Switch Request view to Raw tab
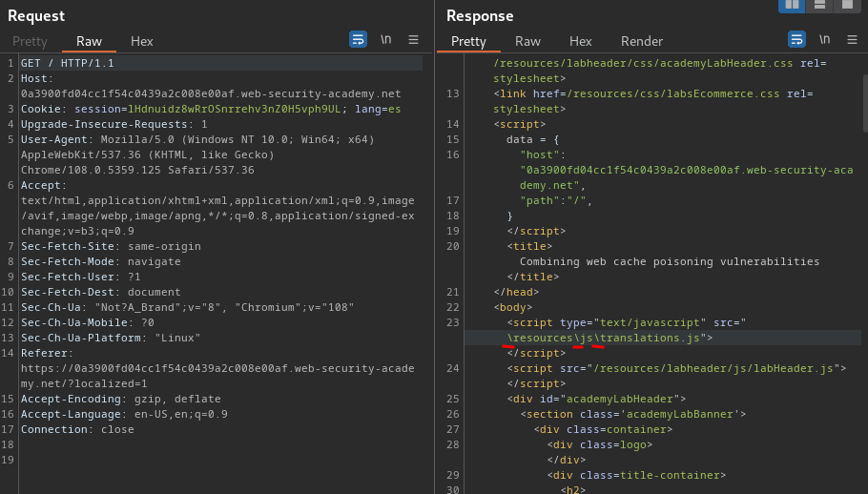This screenshot has width=868, height=494. 89,42
